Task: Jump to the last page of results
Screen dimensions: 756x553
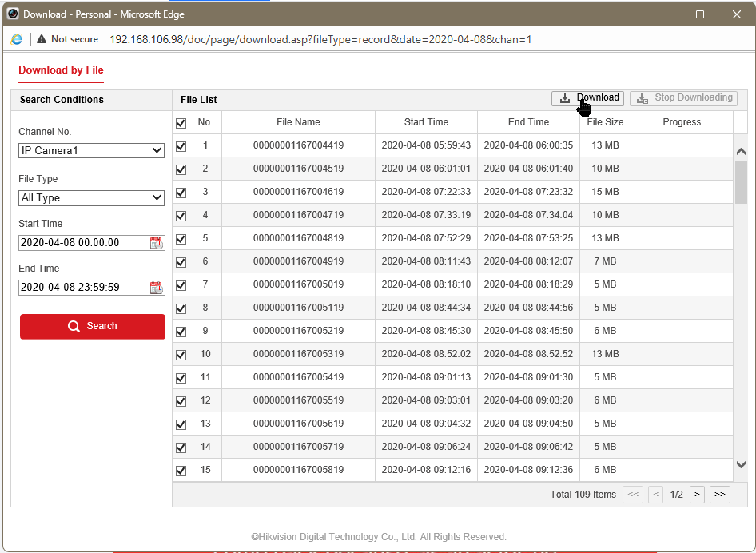Action: [x=720, y=495]
